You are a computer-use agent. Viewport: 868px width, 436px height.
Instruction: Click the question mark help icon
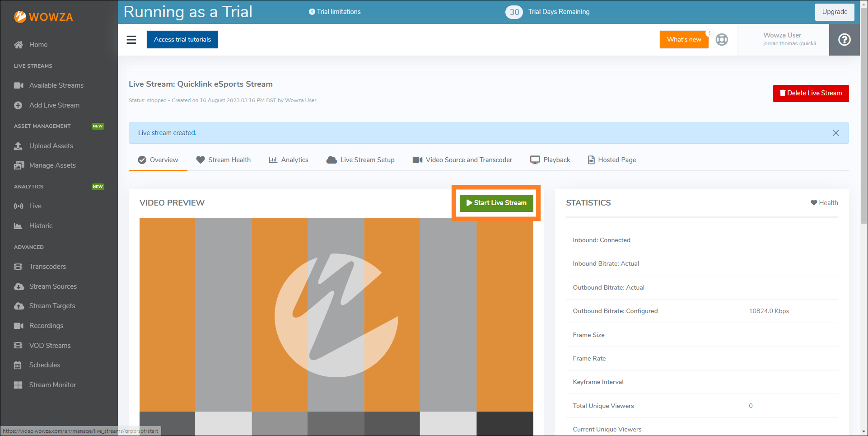pyautogui.click(x=844, y=40)
